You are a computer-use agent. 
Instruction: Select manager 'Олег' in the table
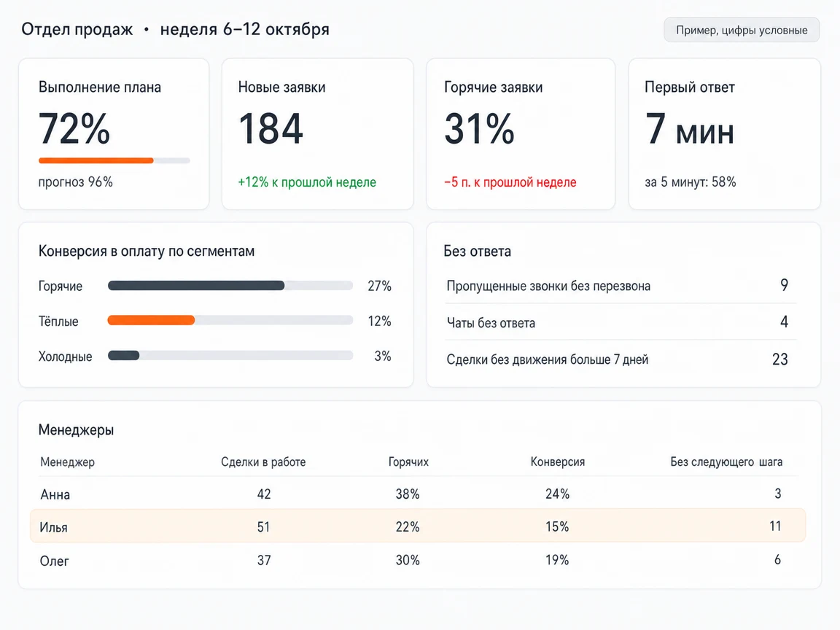coord(55,561)
